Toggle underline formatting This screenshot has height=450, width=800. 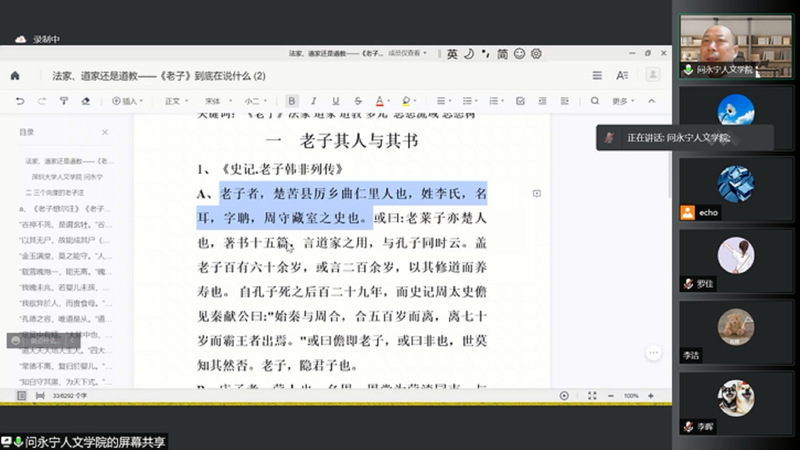point(334,101)
